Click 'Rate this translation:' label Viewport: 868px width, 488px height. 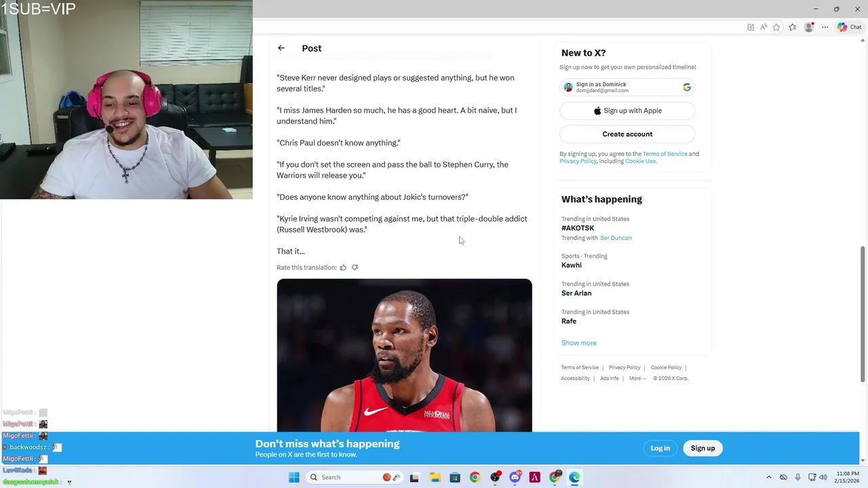pos(307,268)
